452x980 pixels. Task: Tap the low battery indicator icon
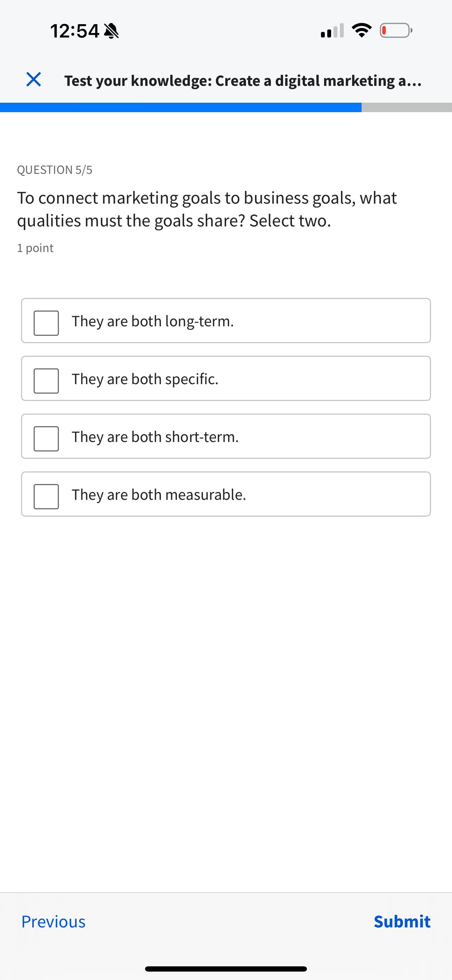(396, 30)
